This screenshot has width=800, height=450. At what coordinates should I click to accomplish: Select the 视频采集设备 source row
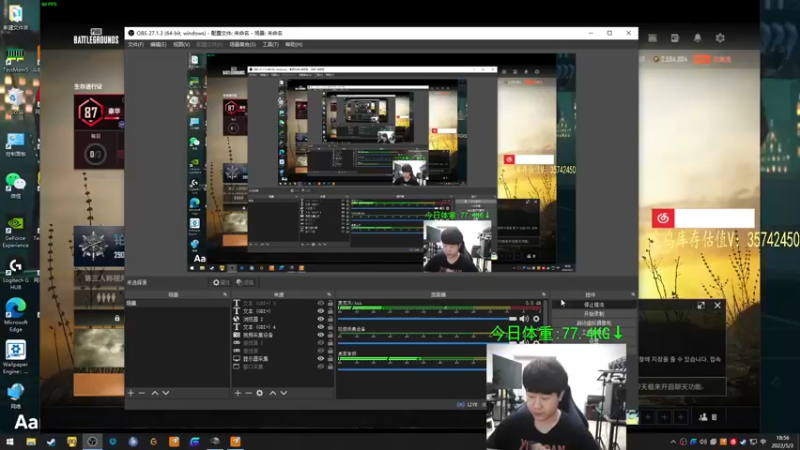coord(283,335)
